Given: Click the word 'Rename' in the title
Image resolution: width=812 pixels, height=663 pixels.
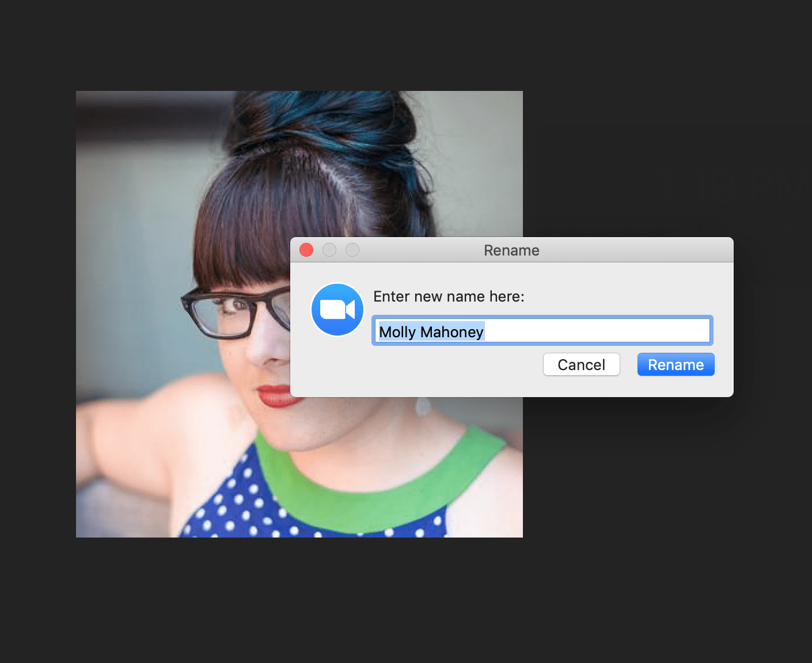Looking at the screenshot, I should click(511, 250).
